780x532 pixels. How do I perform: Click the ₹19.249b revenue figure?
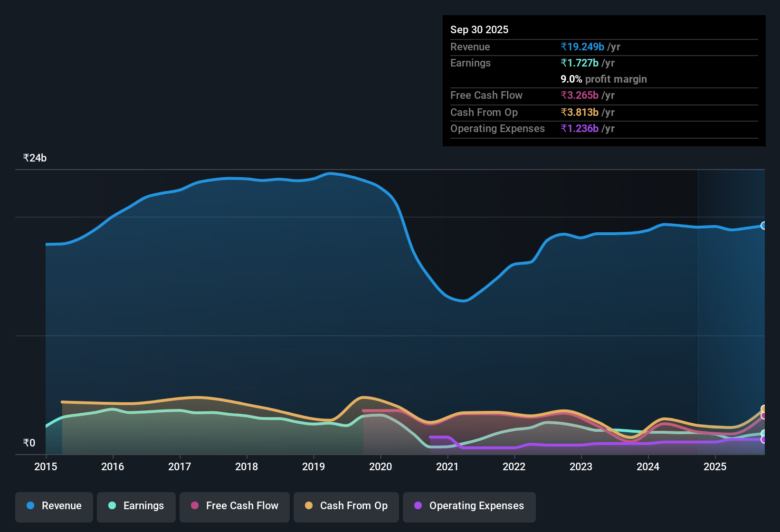point(583,47)
